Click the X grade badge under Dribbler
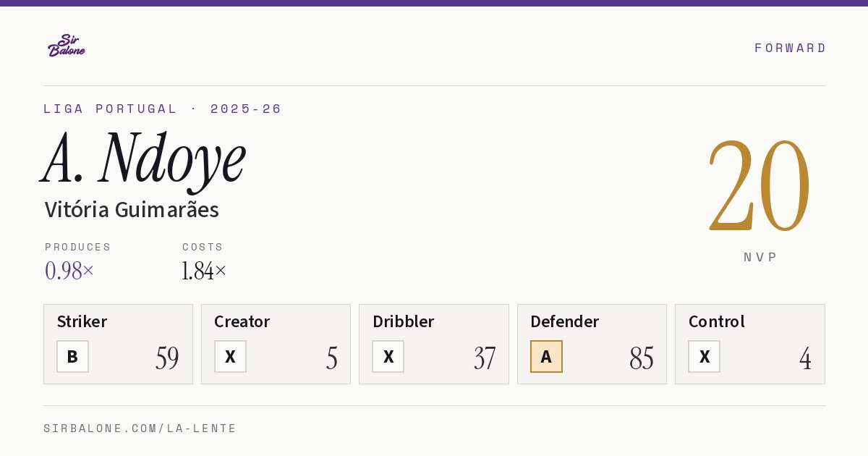The image size is (868, 456). 388,356
